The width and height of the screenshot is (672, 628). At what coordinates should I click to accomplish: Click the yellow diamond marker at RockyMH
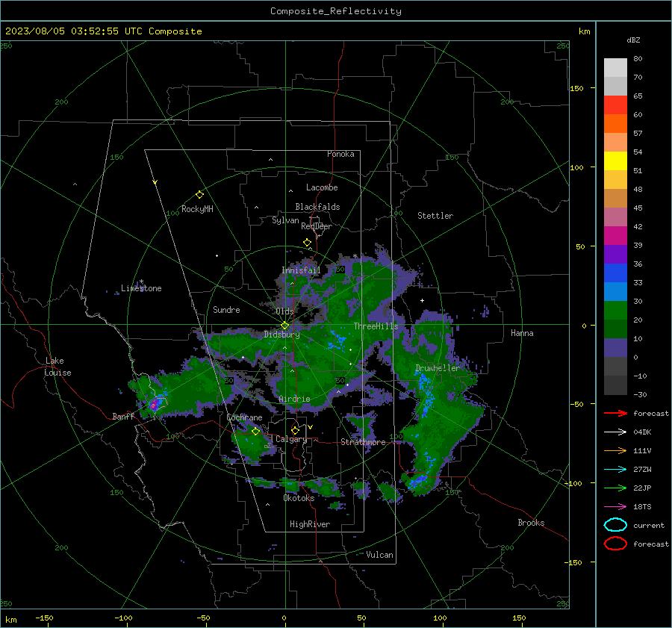[x=199, y=195]
